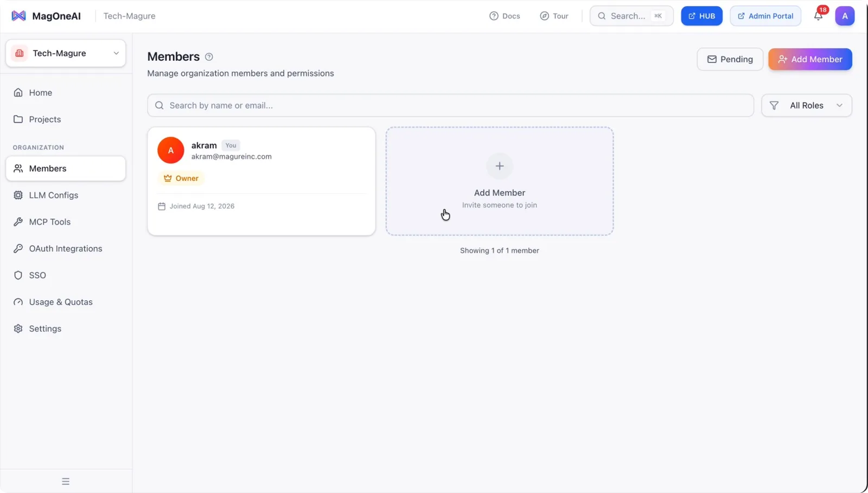Viewport: 868px width, 493px height.
Task: Click 'Showing 1 of 1 member' text
Action: [500, 250]
